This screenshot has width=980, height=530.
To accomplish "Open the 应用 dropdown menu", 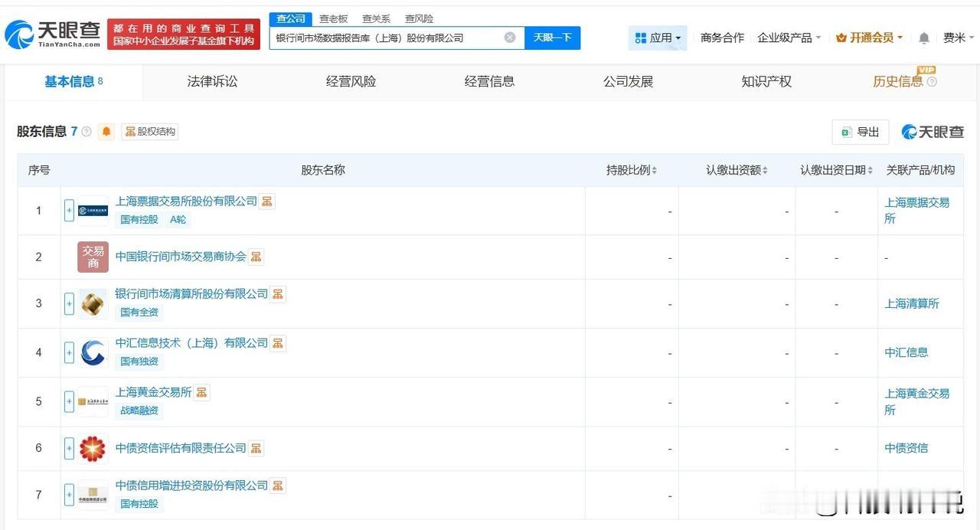I will coord(658,38).
